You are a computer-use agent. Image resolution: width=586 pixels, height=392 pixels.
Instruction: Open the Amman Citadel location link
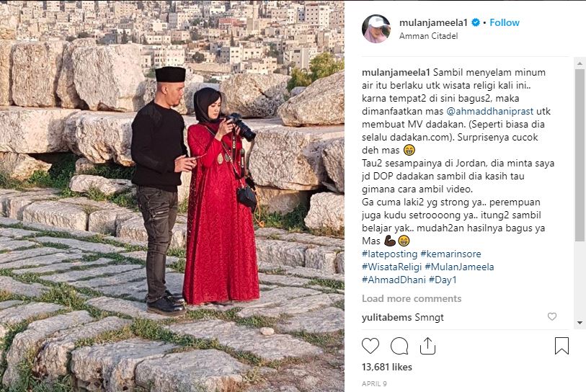click(428, 36)
